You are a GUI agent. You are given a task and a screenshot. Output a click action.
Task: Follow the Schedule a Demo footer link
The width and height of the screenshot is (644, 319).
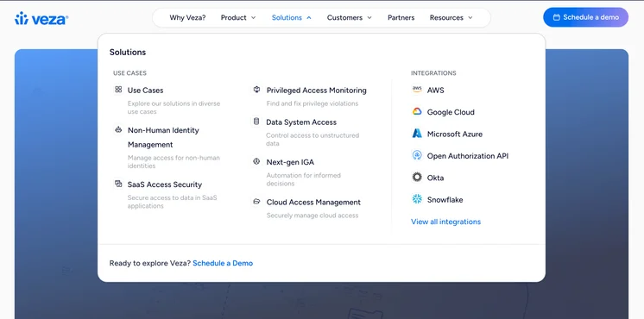coord(223,263)
